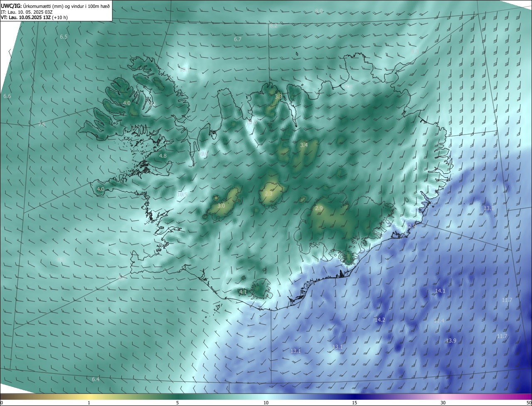Click the 4.1 value label near the south coast

(243, 292)
